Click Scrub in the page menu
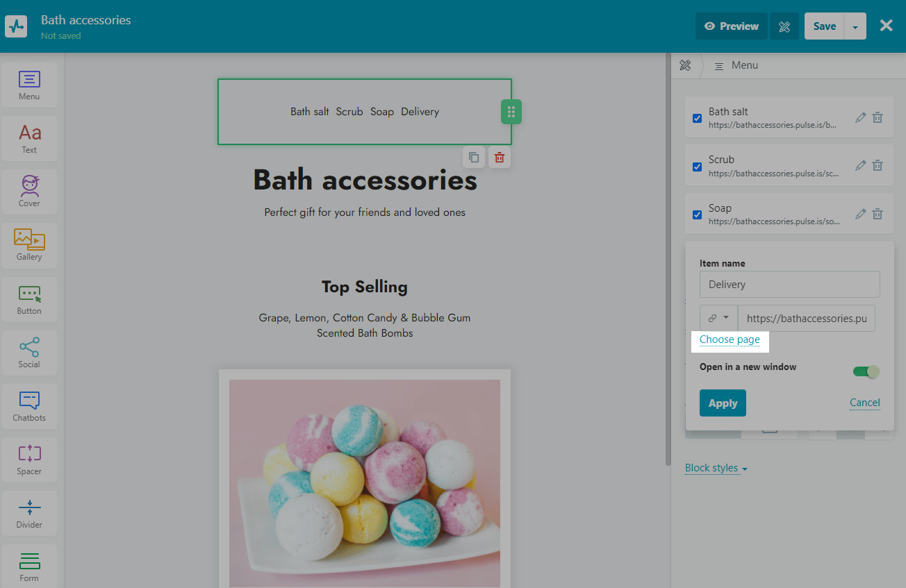 tap(349, 112)
